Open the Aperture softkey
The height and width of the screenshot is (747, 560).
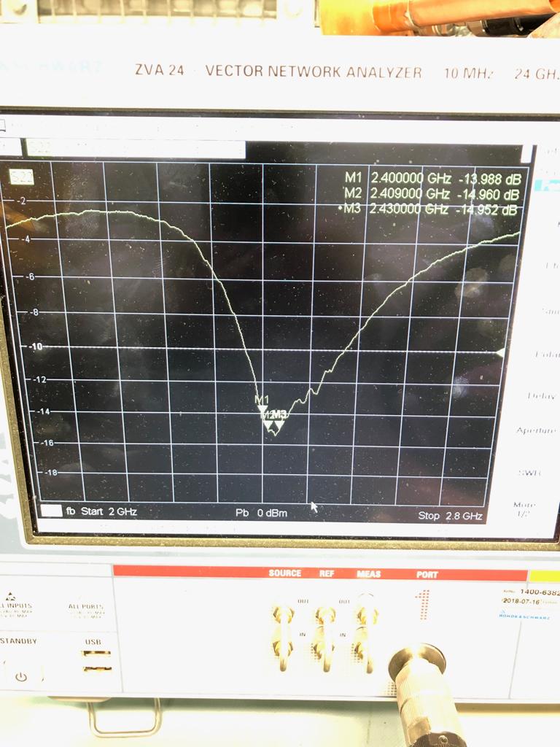(x=537, y=430)
